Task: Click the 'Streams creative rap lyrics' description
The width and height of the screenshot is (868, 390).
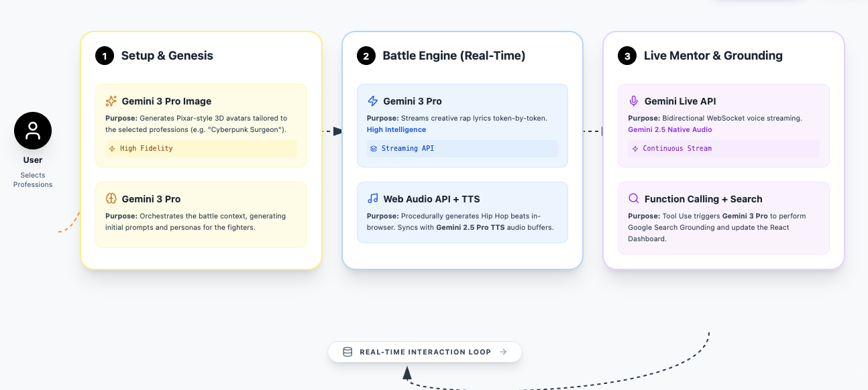Action: tap(457, 118)
